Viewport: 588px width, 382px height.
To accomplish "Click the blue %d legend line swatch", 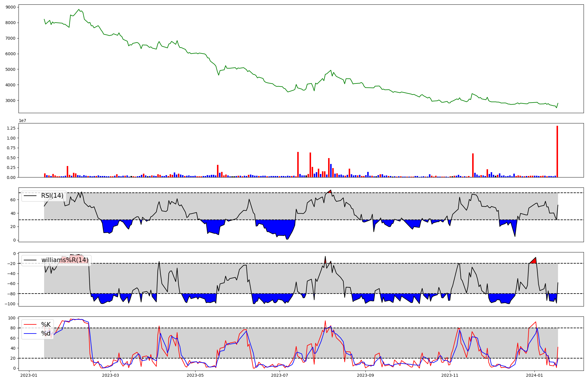I will [30, 334].
